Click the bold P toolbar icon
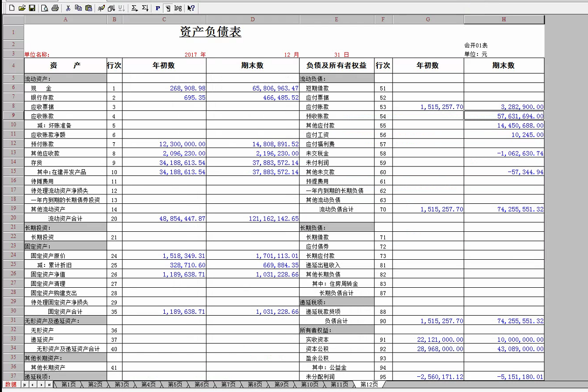The image size is (588, 392). click(x=158, y=8)
